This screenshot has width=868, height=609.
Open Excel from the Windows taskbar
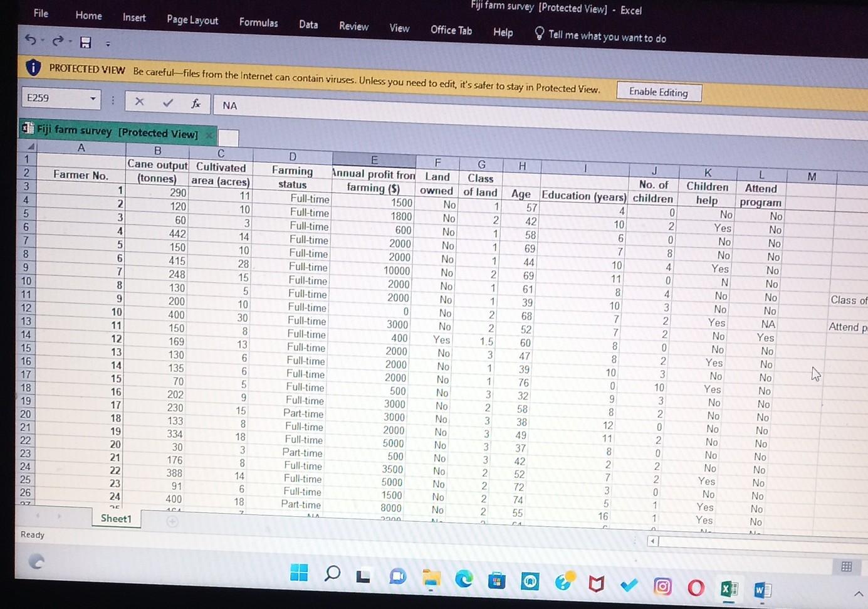click(x=728, y=589)
